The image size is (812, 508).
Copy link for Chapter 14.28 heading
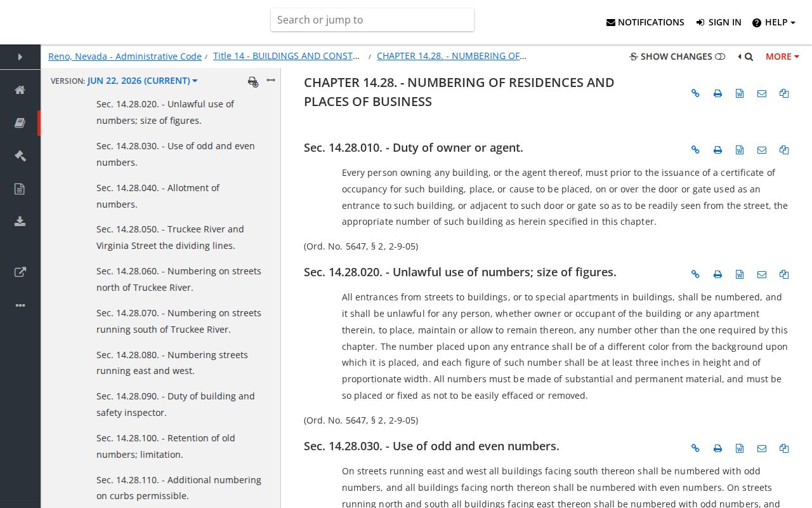pos(695,93)
